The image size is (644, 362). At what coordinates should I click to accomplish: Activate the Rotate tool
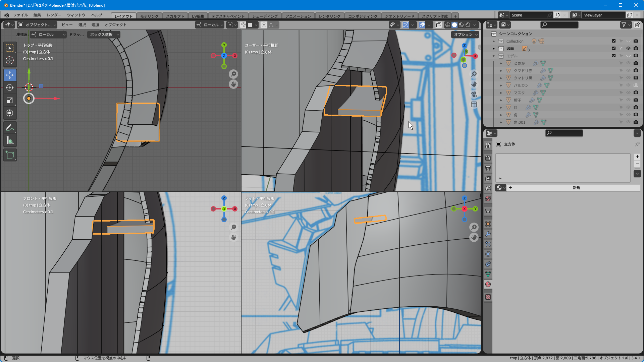click(x=10, y=87)
